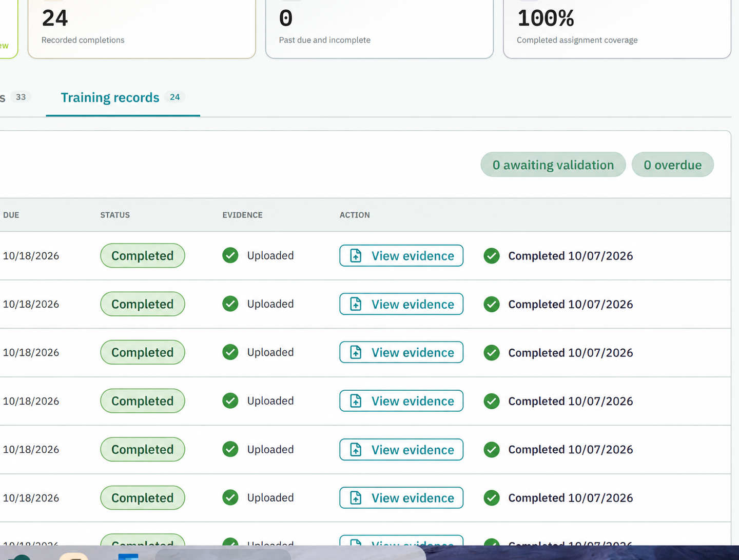Click the ACTION column header
The height and width of the screenshot is (560, 739).
point(355,215)
